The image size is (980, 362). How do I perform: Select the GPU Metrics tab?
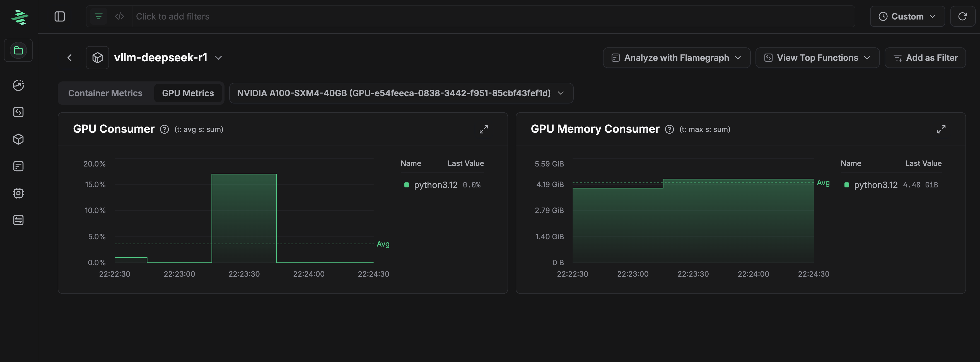point(188,93)
